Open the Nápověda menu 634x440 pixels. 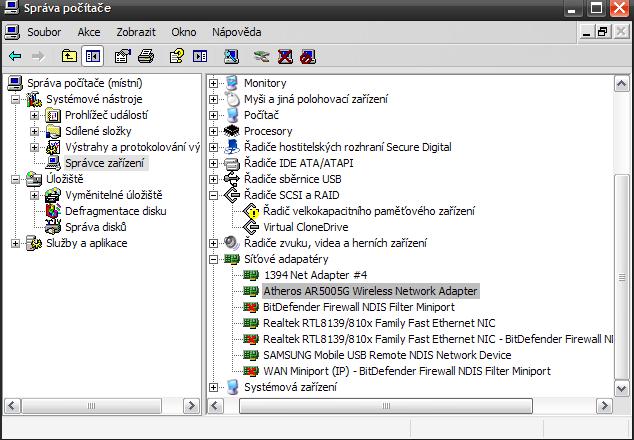point(236,32)
